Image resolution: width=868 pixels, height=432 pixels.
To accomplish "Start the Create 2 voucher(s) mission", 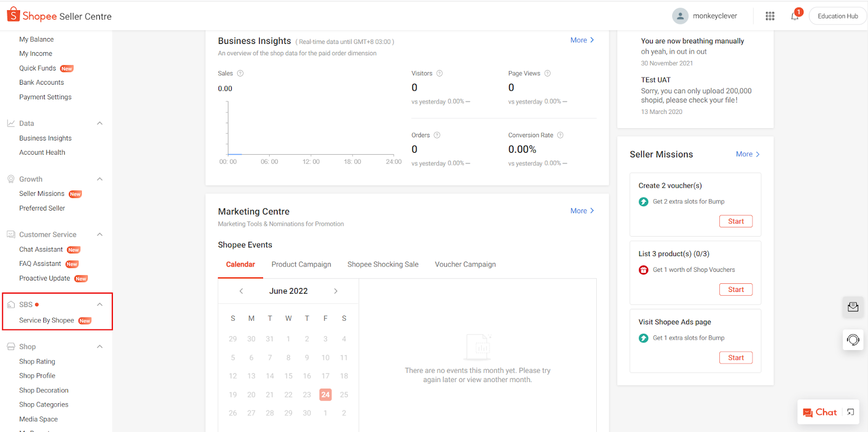I will pos(736,221).
